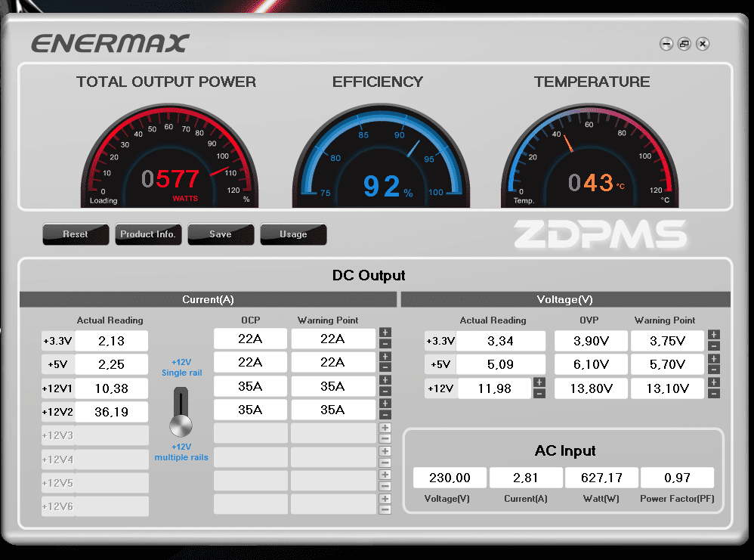Increase +3.3V voltage warning point
The image size is (754, 560).
(714, 334)
